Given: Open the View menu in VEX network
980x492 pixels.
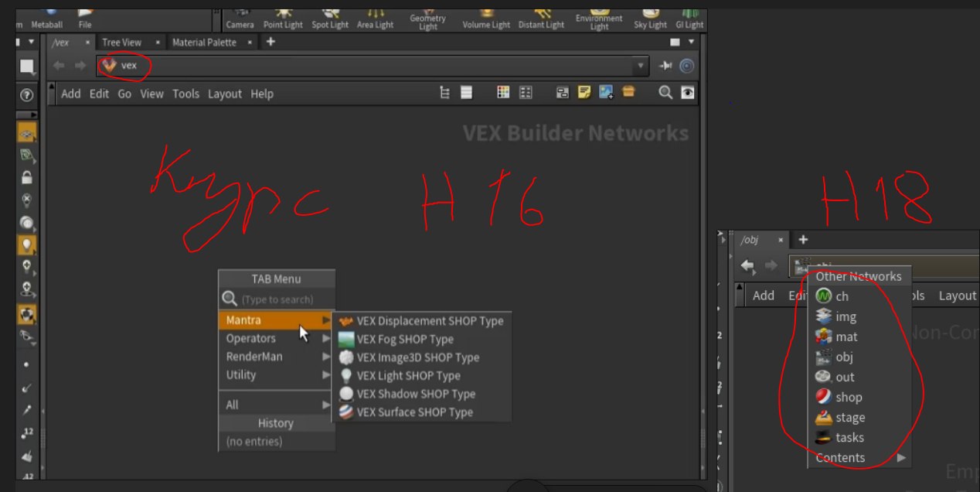Looking at the screenshot, I should pos(151,94).
